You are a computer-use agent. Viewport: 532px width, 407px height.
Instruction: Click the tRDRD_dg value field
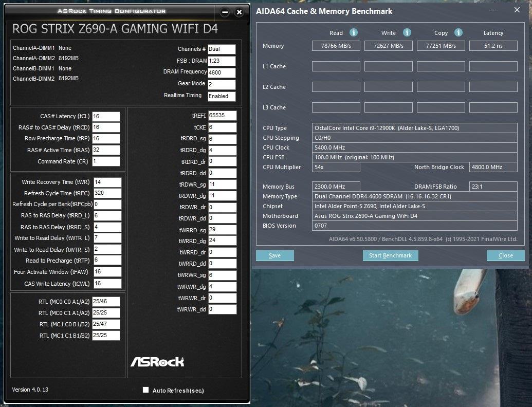222,150
